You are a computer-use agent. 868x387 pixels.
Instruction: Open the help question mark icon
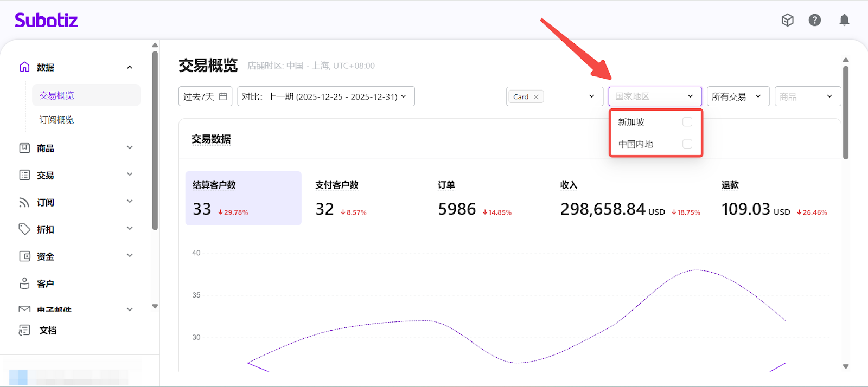click(x=814, y=20)
